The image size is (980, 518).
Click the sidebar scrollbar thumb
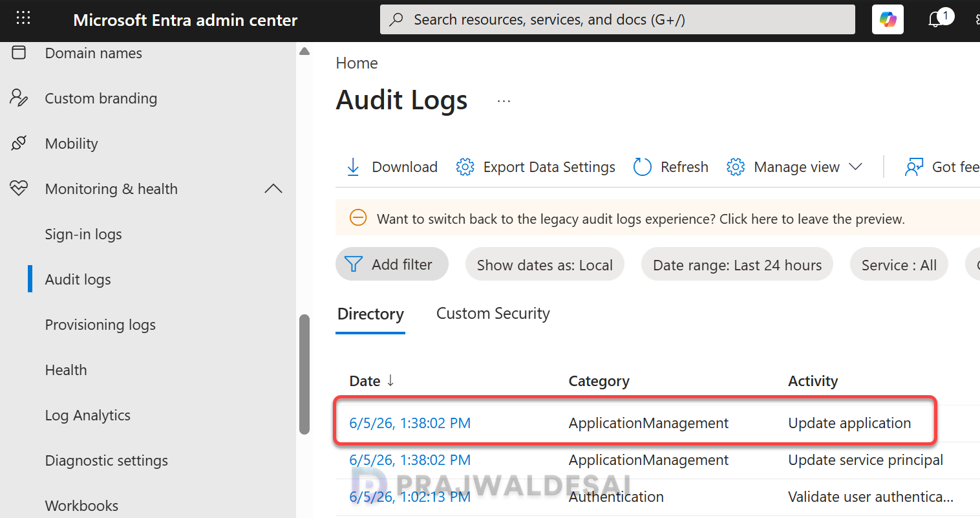[304, 374]
